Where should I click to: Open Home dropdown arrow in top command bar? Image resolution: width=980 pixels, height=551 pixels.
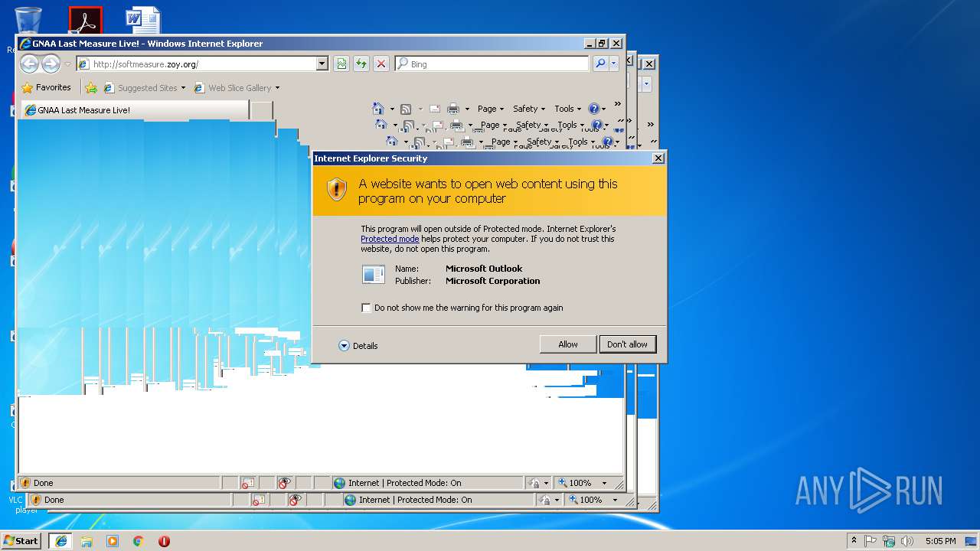[392, 109]
